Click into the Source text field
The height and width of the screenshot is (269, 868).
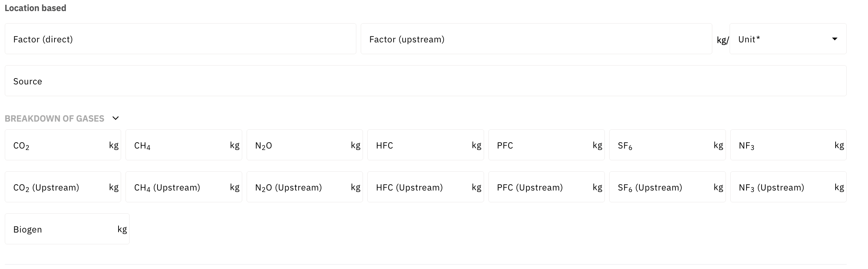pyautogui.click(x=425, y=81)
